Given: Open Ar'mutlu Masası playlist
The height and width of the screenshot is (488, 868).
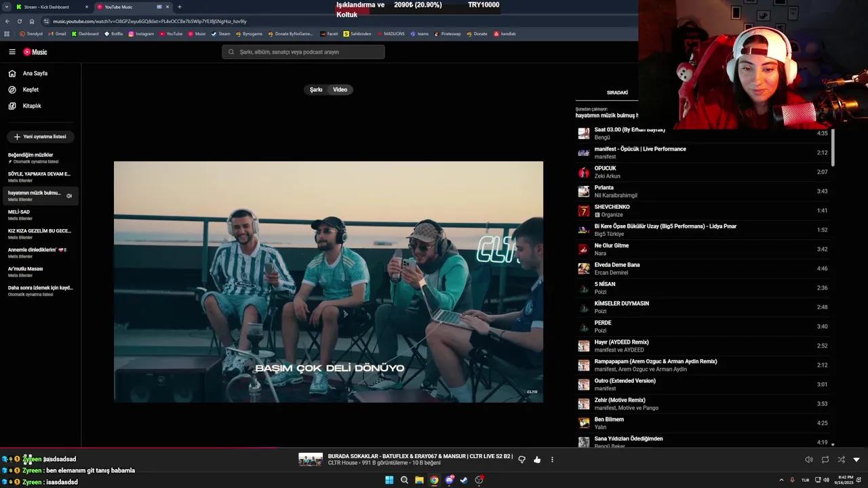Looking at the screenshot, I should (39, 272).
